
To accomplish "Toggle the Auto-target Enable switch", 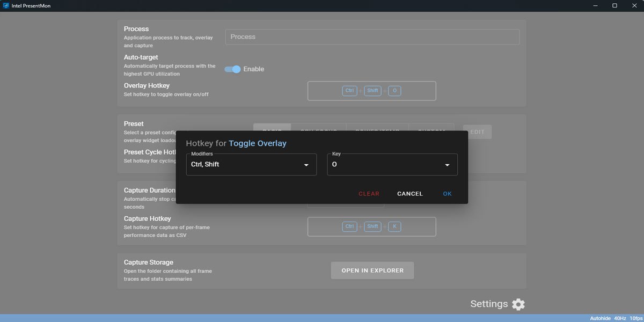I will point(233,69).
